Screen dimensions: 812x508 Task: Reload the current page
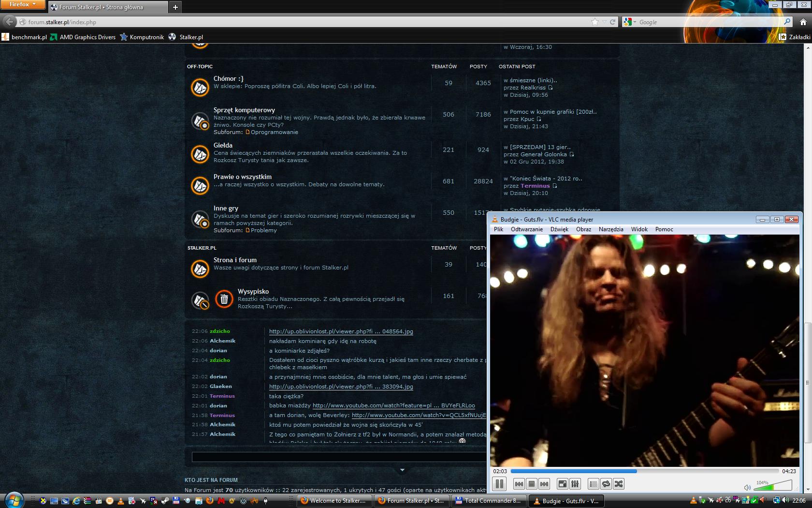613,22
